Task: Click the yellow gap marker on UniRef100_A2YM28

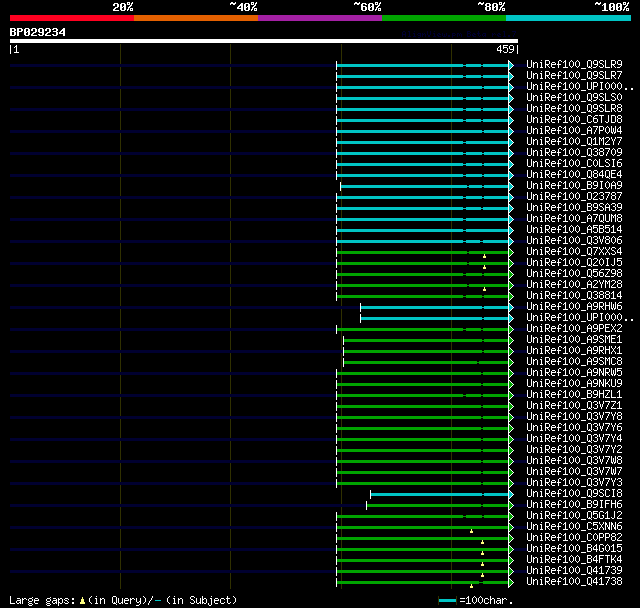Action: (x=484, y=289)
